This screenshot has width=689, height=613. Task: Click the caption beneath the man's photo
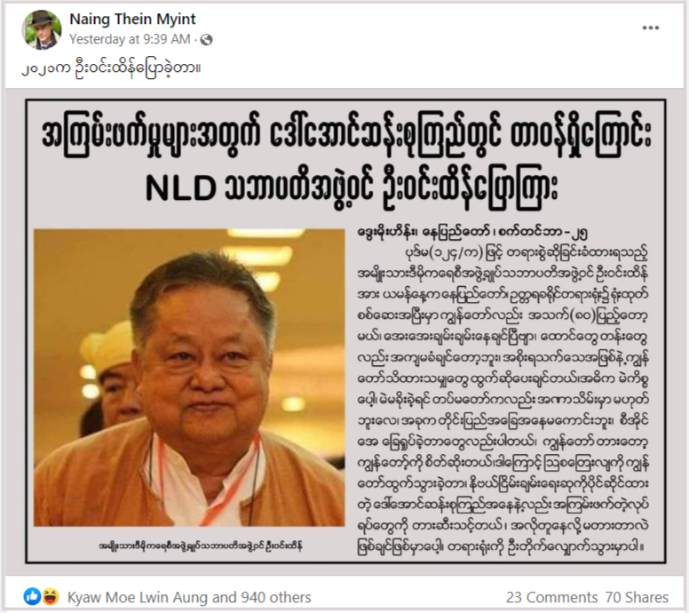tap(200, 546)
